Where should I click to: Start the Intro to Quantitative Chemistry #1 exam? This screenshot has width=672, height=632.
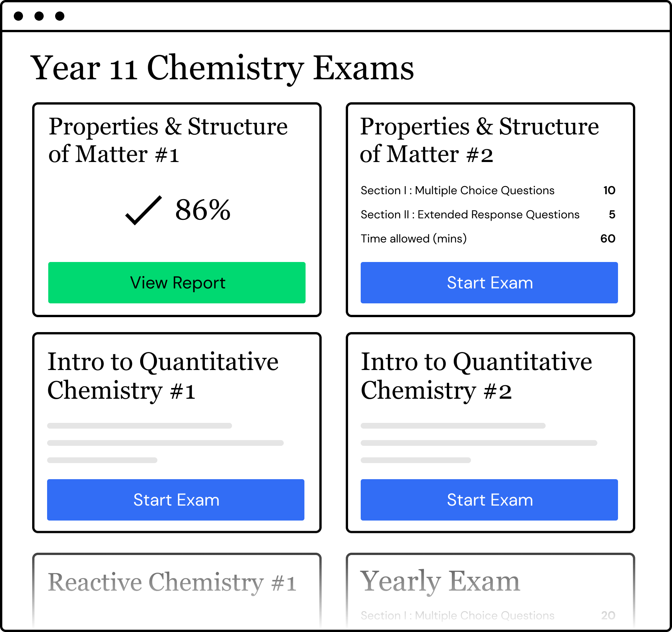tap(176, 500)
